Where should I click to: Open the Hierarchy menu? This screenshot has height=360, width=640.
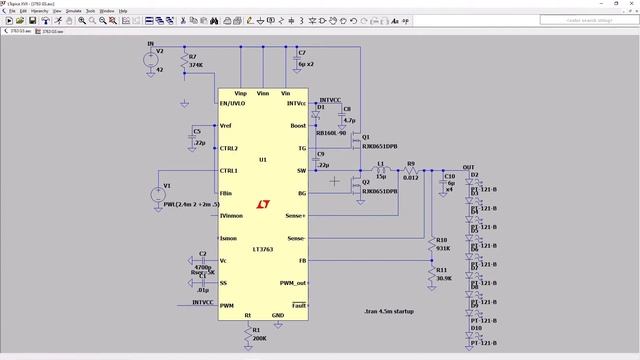40,11
